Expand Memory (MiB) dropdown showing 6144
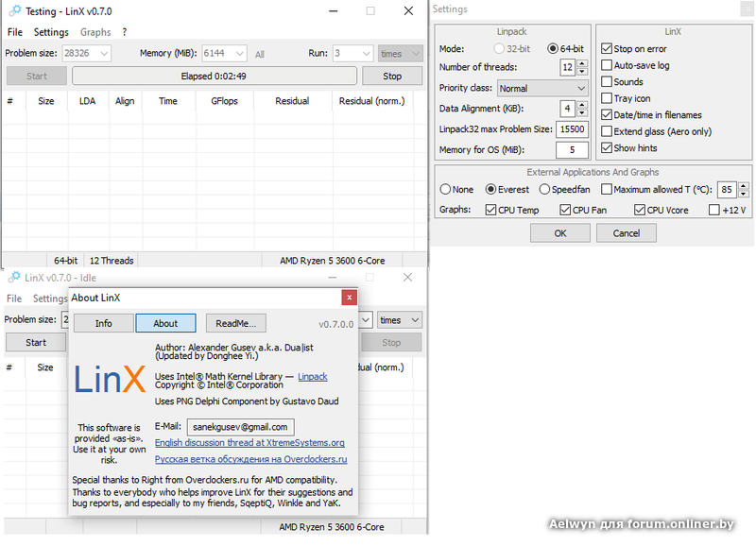Screen dimensions: 756x546 (x=240, y=53)
